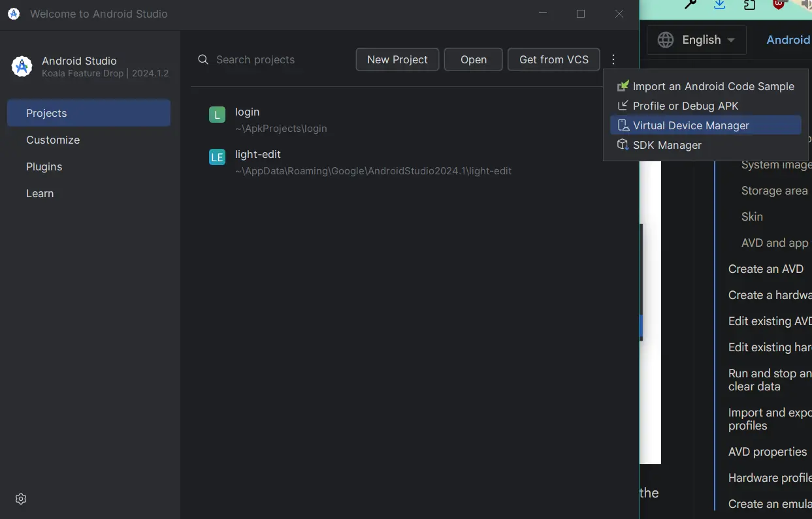Click the search magnifier icon
Image resolution: width=812 pixels, height=519 pixels.
203,59
